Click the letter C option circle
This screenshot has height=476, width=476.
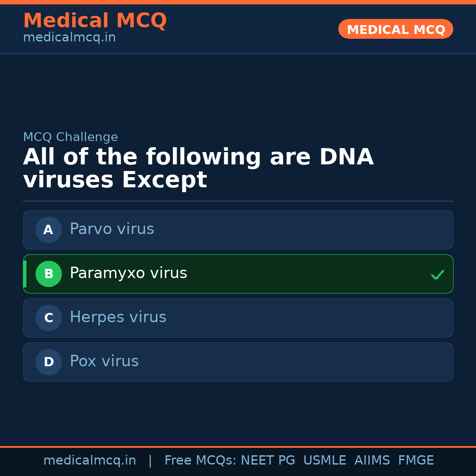48,318
